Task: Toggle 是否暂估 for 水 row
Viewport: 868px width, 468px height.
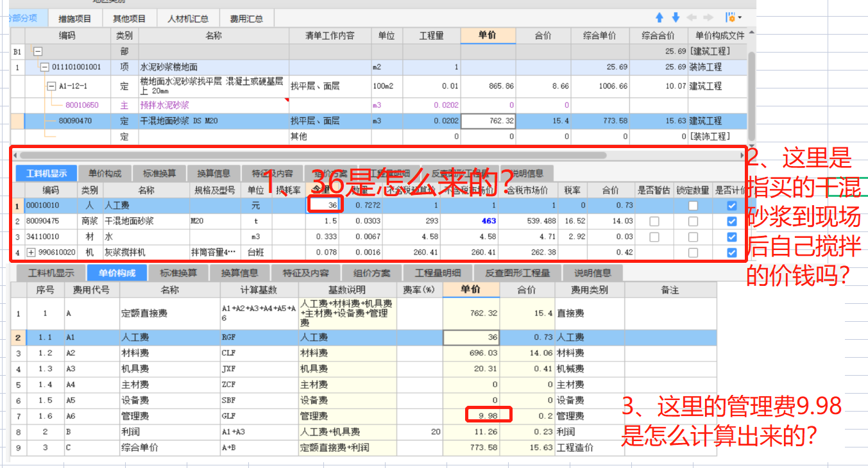Action: click(654, 237)
